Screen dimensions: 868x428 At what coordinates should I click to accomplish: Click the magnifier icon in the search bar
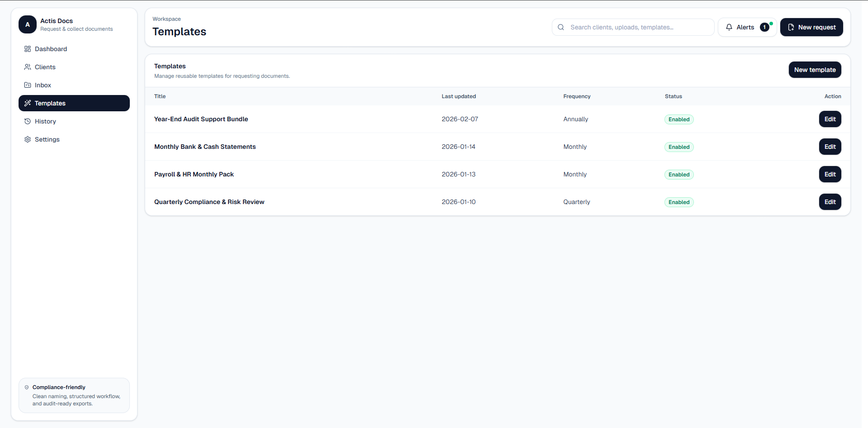pyautogui.click(x=561, y=27)
